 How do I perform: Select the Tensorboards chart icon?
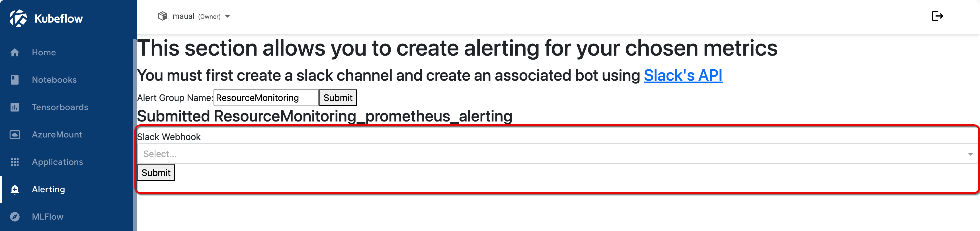pyautogui.click(x=15, y=107)
